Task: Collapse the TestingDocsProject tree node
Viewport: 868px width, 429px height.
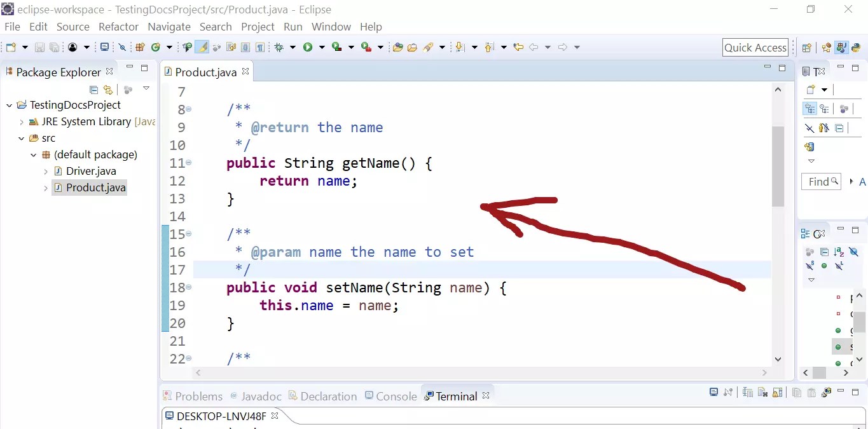Action: (x=9, y=105)
